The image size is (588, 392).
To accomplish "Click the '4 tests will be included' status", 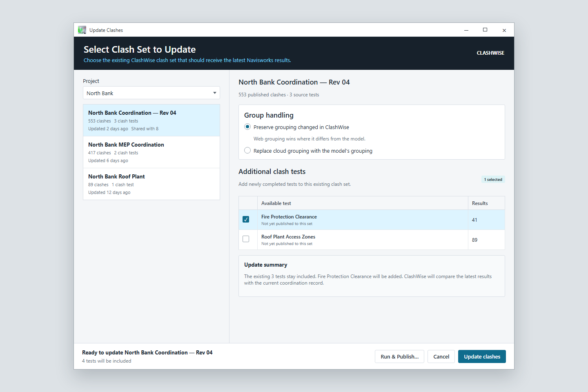I will (x=107, y=361).
